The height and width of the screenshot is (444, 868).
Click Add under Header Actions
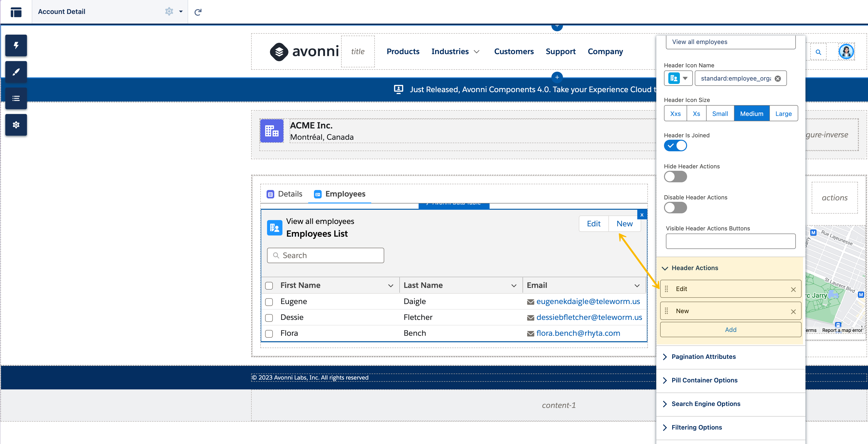coord(730,330)
